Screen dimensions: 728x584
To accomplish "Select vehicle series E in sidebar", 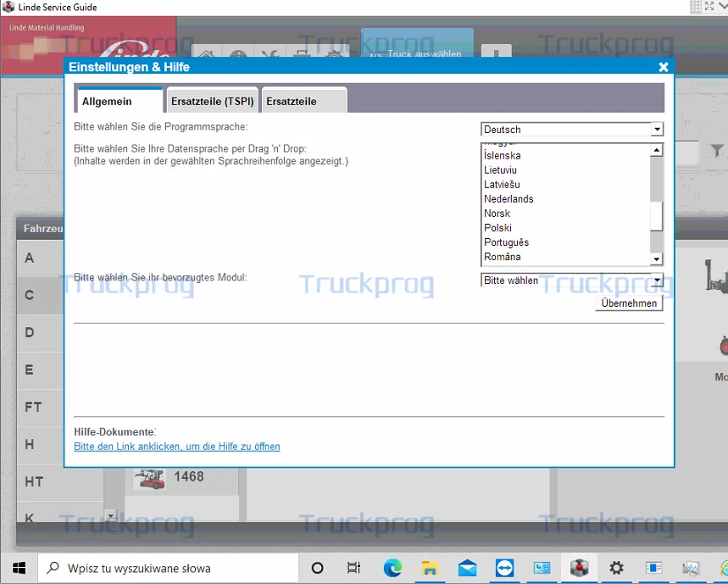I will (x=41, y=370).
